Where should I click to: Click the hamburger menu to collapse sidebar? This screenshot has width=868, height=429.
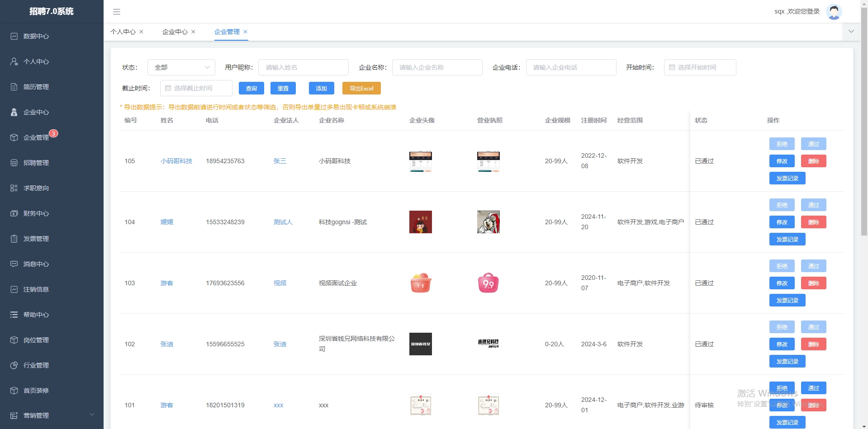pos(117,12)
